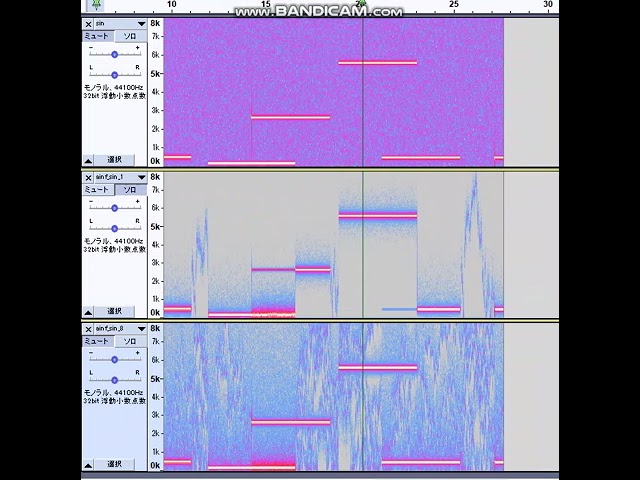Screen dimensions: 640x480
Task: Click the gain slider knob on sinf_sin_8 track
Action: (115, 359)
